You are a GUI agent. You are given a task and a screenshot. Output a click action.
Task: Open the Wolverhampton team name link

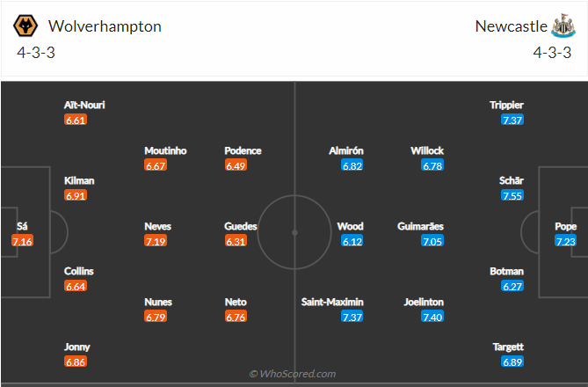pos(105,26)
